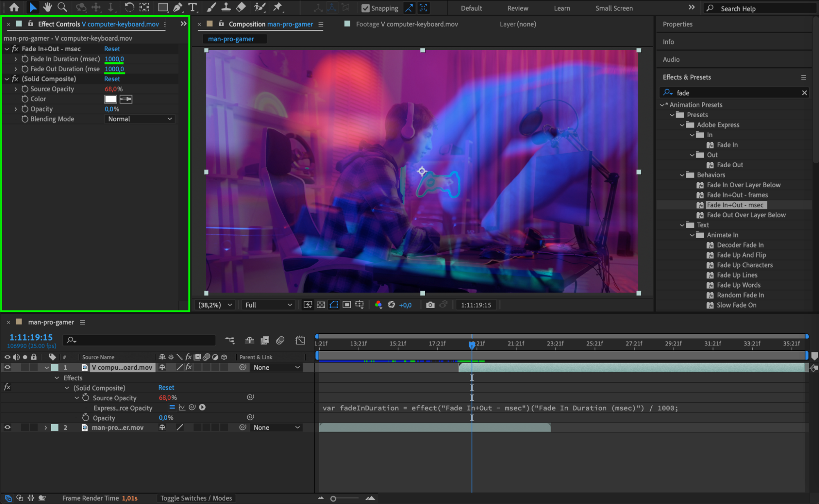Image resolution: width=819 pixels, height=504 pixels.
Task: Select the Pen tool
Action: 178,7
